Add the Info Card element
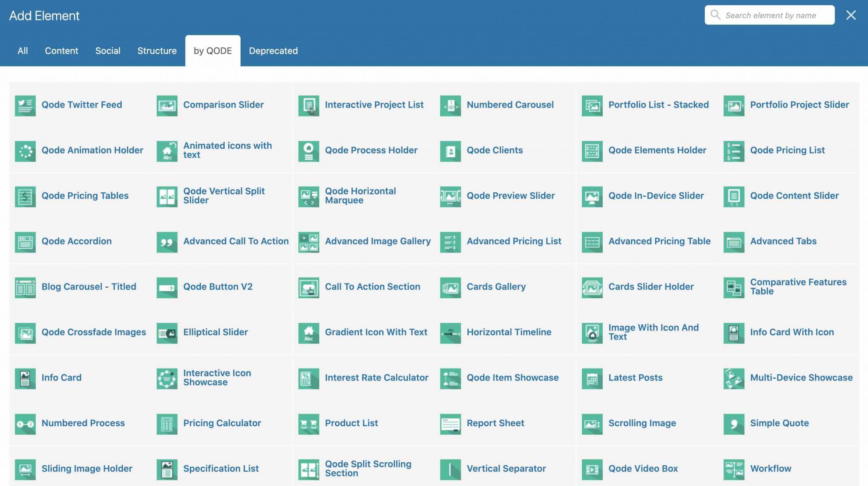This screenshot has width=868, height=486. [x=80, y=378]
